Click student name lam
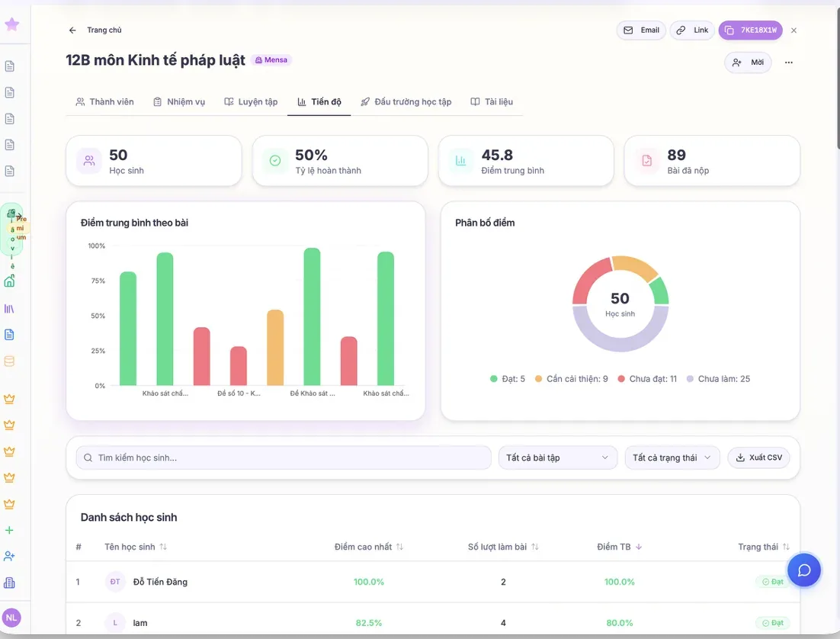Screen dimensions: 840x639 point(140,623)
